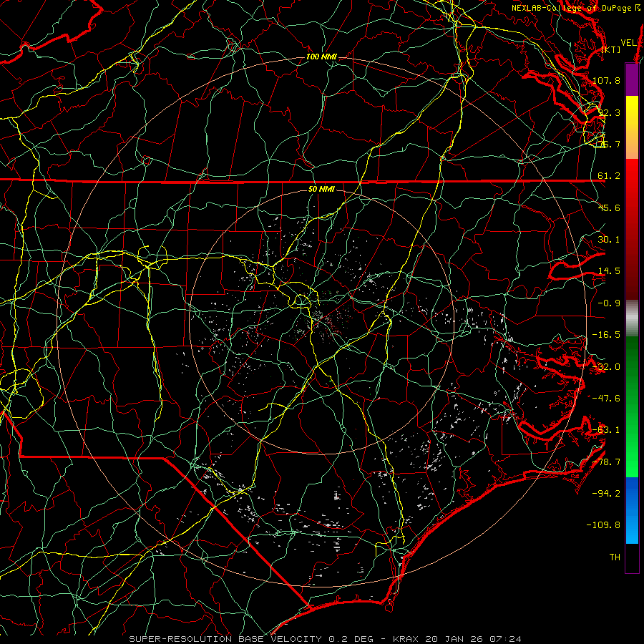
Task: Select the -109.8 legend value
Action: point(604,525)
